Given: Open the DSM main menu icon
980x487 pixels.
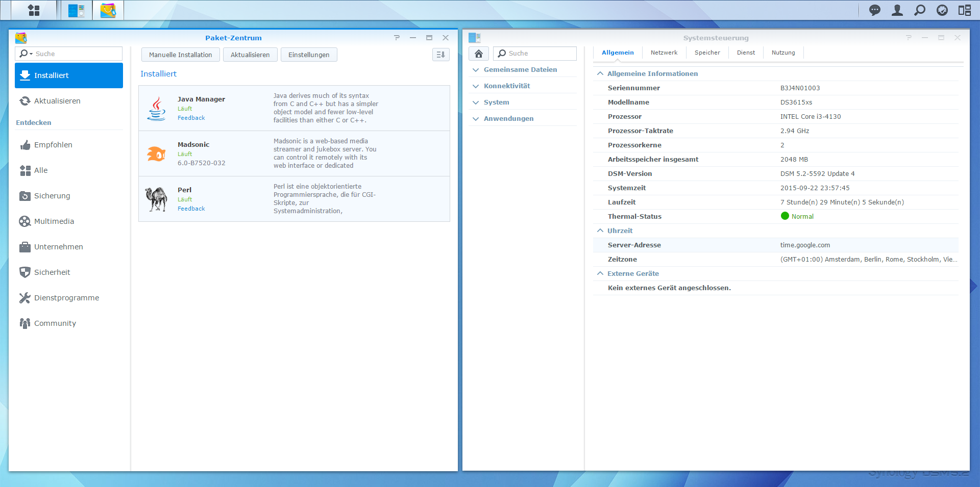Looking at the screenshot, I should pyautogui.click(x=34, y=10).
